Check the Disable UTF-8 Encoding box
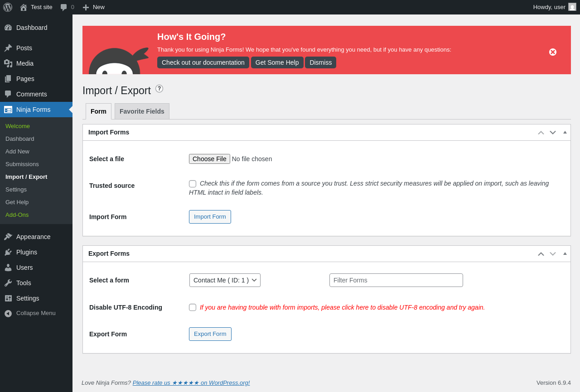Image resolution: width=580 pixels, height=392 pixels. click(x=193, y=307)
